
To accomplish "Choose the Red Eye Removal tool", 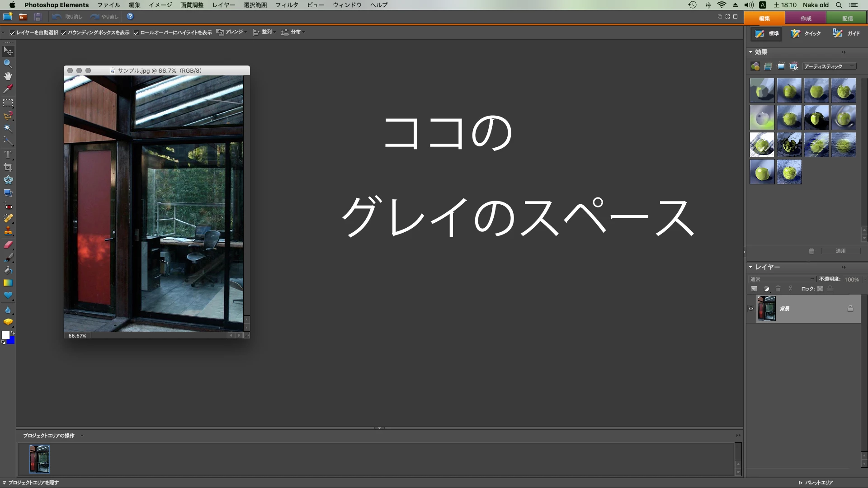I will click(x=8, y=206).
